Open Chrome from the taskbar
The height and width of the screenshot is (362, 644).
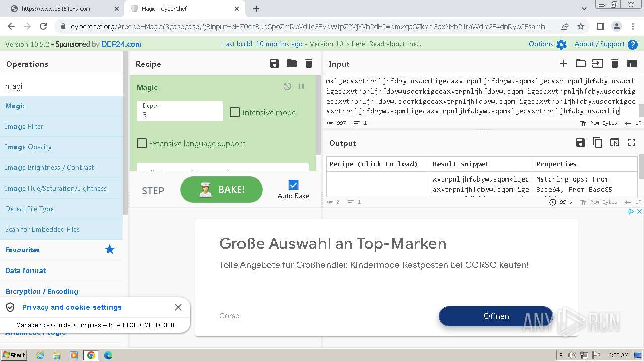[91, 355]
